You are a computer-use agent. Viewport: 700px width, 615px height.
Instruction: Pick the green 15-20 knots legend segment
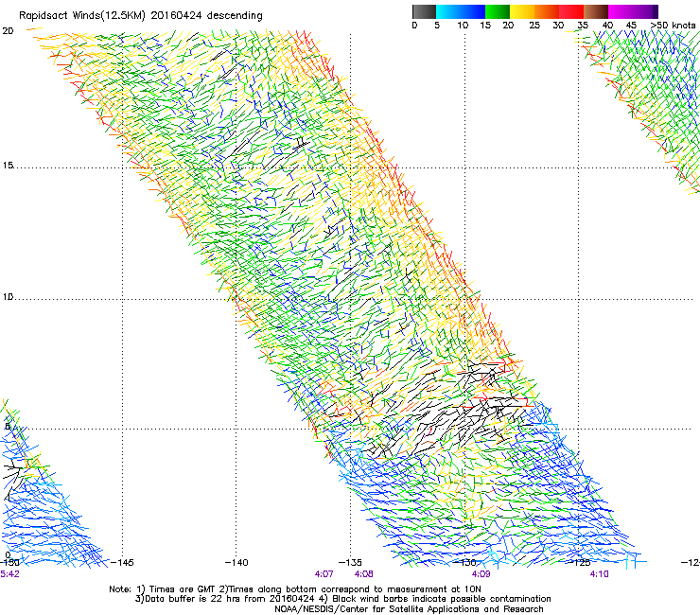tap(498, 11)
